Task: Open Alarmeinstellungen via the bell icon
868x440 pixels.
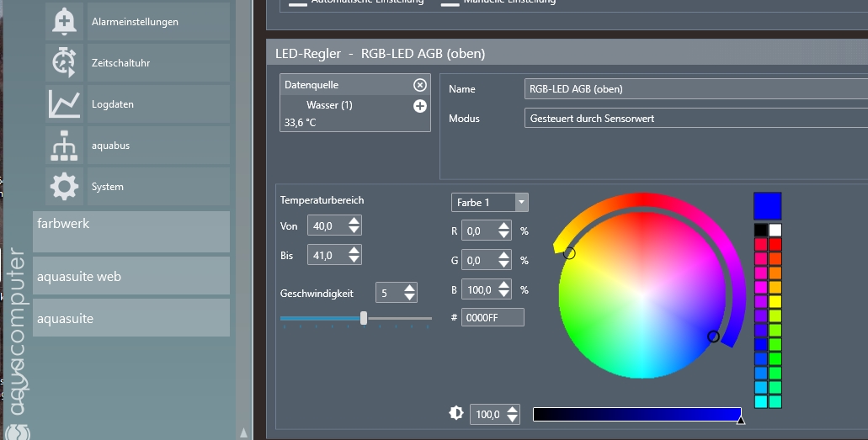Action: [64, 22]
